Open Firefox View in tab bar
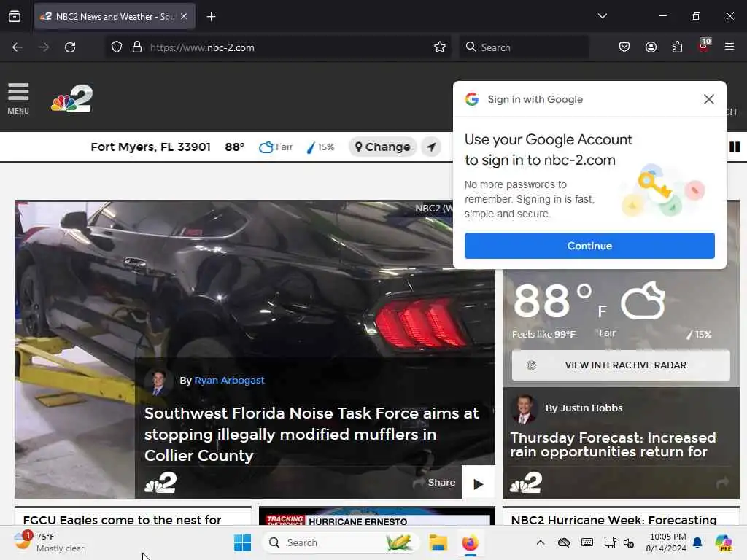Image resolution: width=747 pixels, height=560 pixels. (15, 16)
